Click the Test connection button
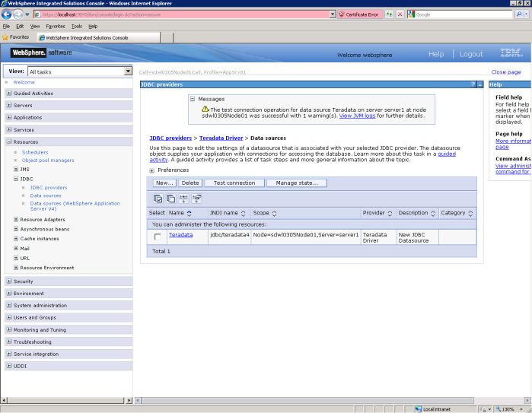The width and height of the screenshot is (532, 413). pos(234,183)
